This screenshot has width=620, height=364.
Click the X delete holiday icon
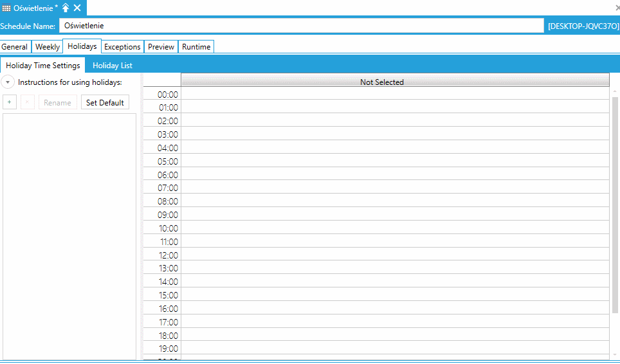pos(27,102)
